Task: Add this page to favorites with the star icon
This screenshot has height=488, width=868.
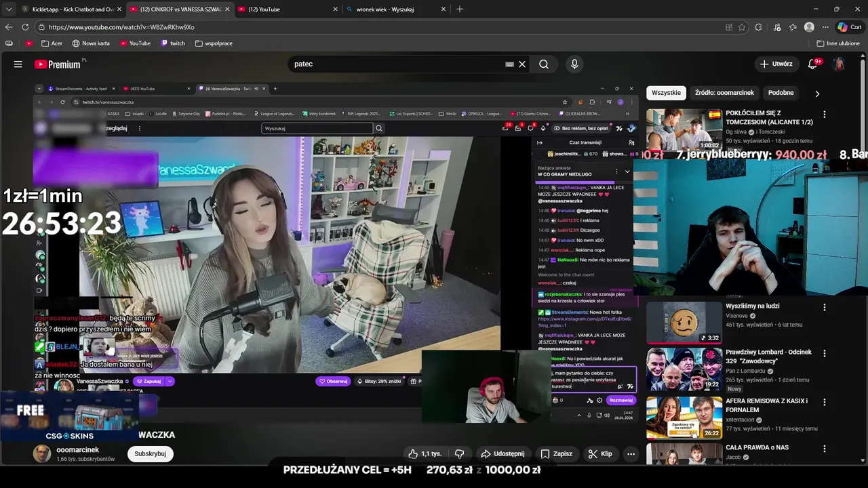Action: 742,27
